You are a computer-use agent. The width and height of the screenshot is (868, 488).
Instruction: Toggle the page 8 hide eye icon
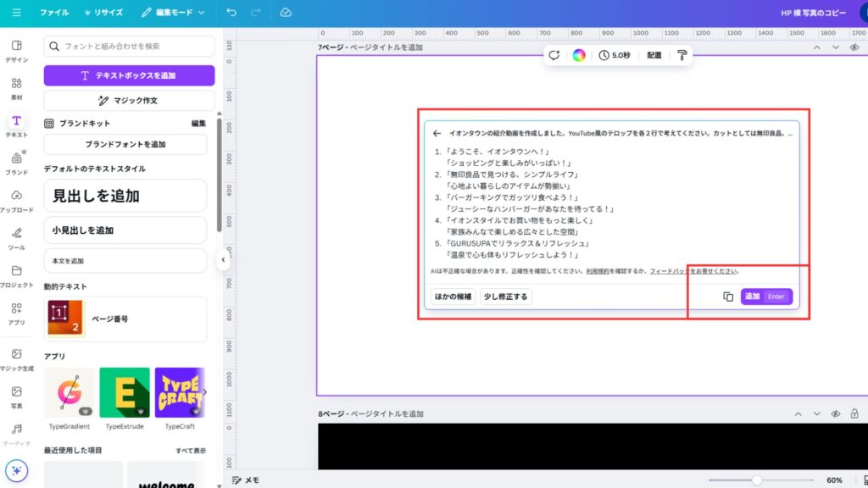[x=835, y=413]
